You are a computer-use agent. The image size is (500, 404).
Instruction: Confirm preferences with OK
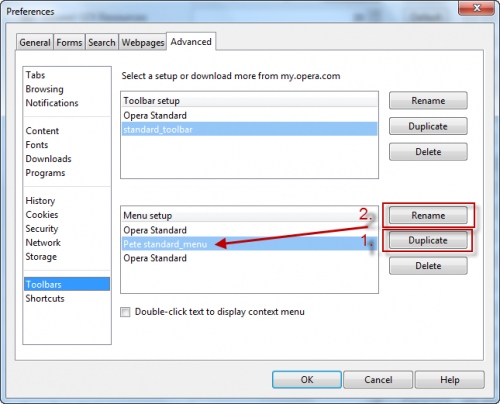(307, 380)
